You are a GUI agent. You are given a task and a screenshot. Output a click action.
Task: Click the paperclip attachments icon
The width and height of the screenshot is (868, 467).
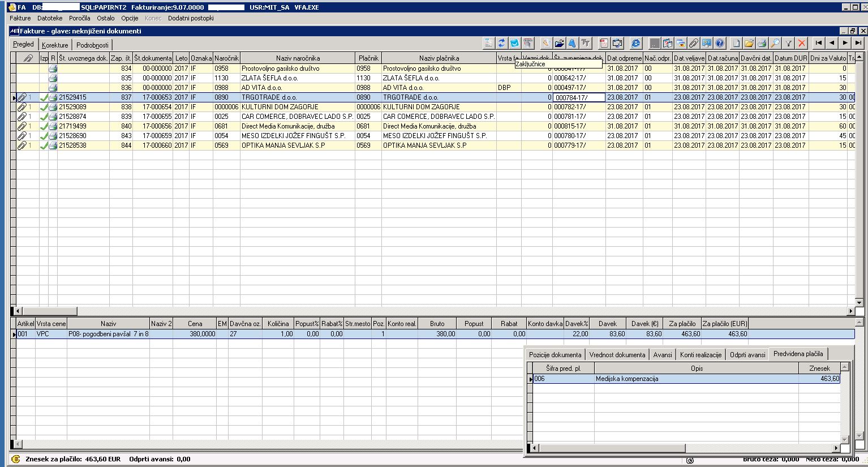tap(695, 42)
